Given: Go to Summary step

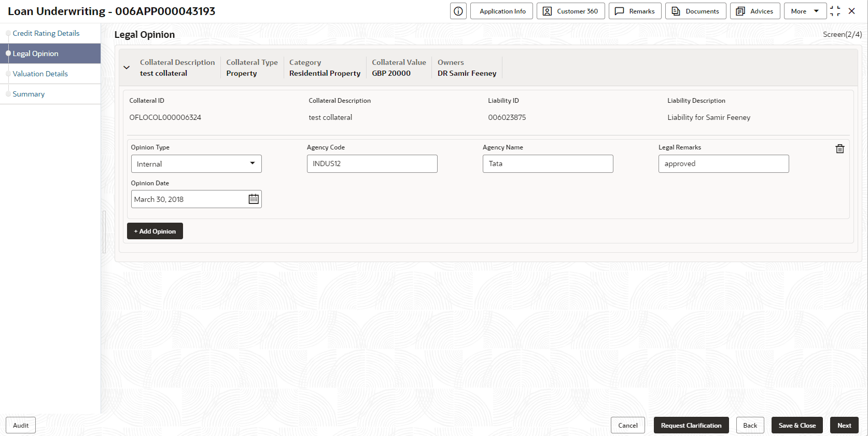Looking at the screenshot, I should 29,94.
